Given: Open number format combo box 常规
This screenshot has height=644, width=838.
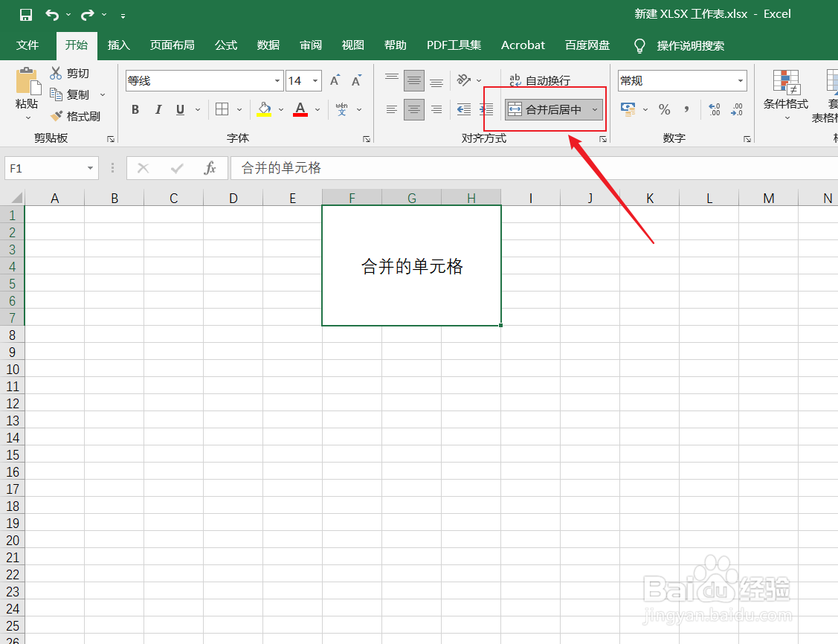Looking at the screenshot, I should point(682,81).
